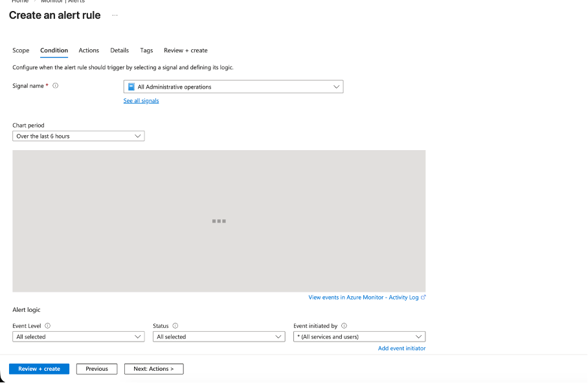Image resolution: width=588 pixels, height=383 pixels.
Task: Open the ellipsis menu beside the page title
Action: point(115,15)
